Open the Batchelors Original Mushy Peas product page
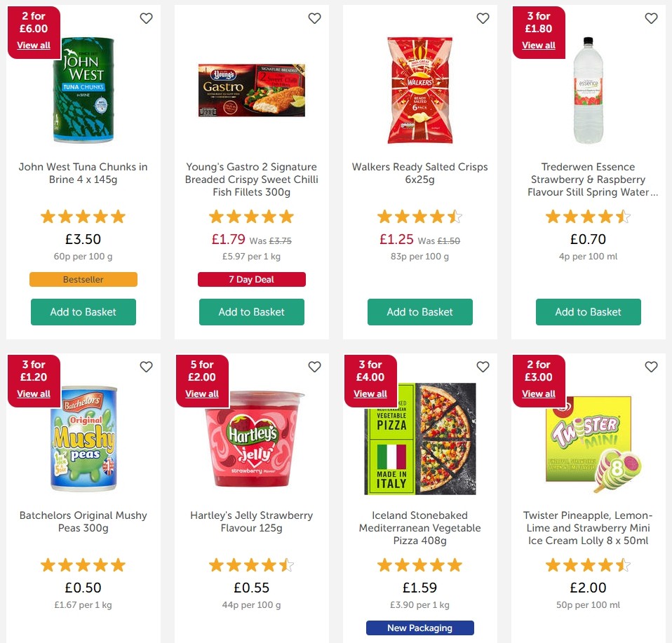Image resolution: width=672 pixels, height=643 pixels. (x=83, y=522)
